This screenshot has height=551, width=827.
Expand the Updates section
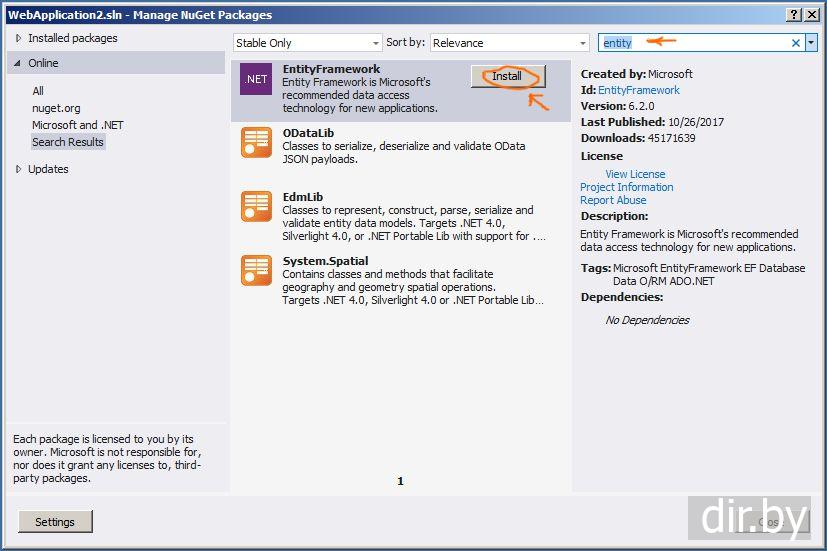coord(18,169)
